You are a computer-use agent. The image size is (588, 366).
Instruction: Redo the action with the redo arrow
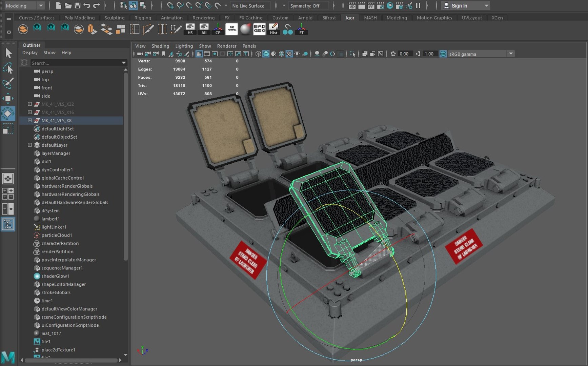96,5
